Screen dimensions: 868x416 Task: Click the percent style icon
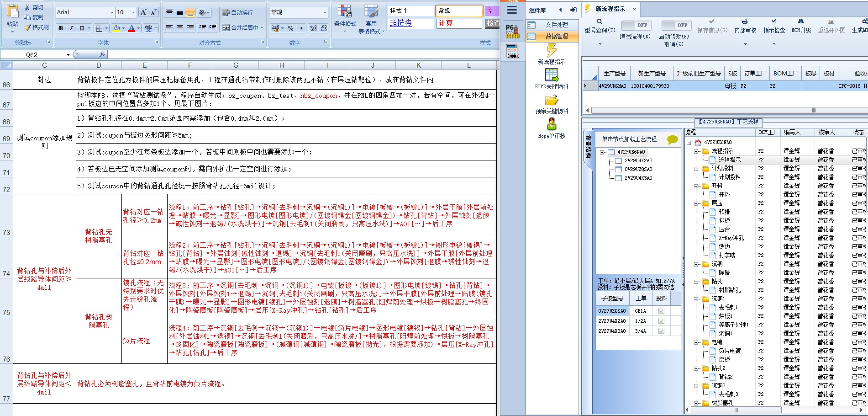[x=290, y=28]
